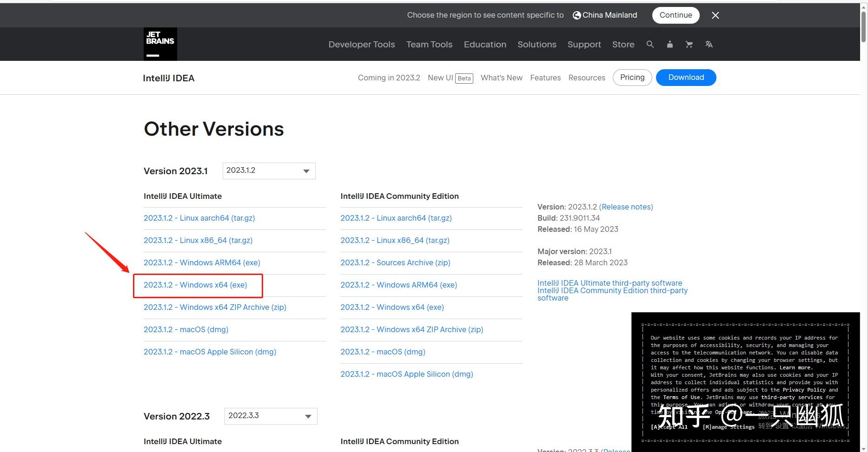Open the Solutions menu
Screen dimensions: 868x452
tap(537, 44)
